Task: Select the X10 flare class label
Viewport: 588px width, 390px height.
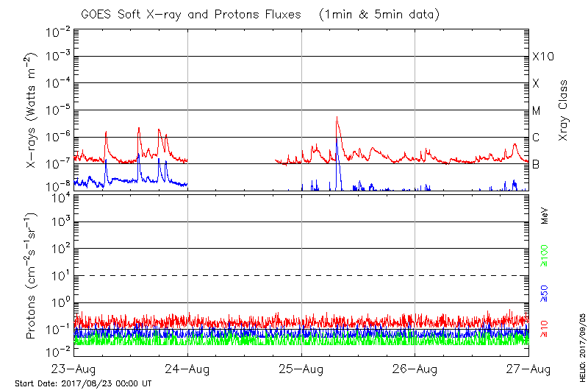Action: 542,57
